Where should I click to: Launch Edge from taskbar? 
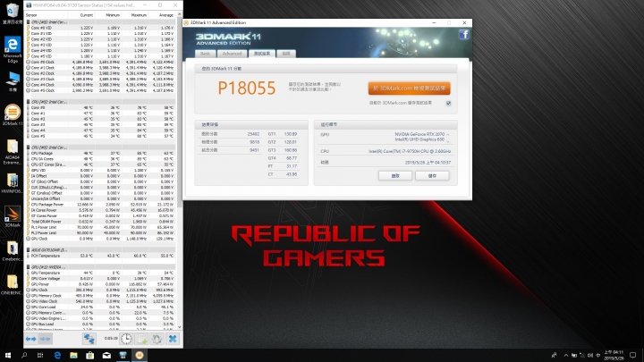pos(57,355)
